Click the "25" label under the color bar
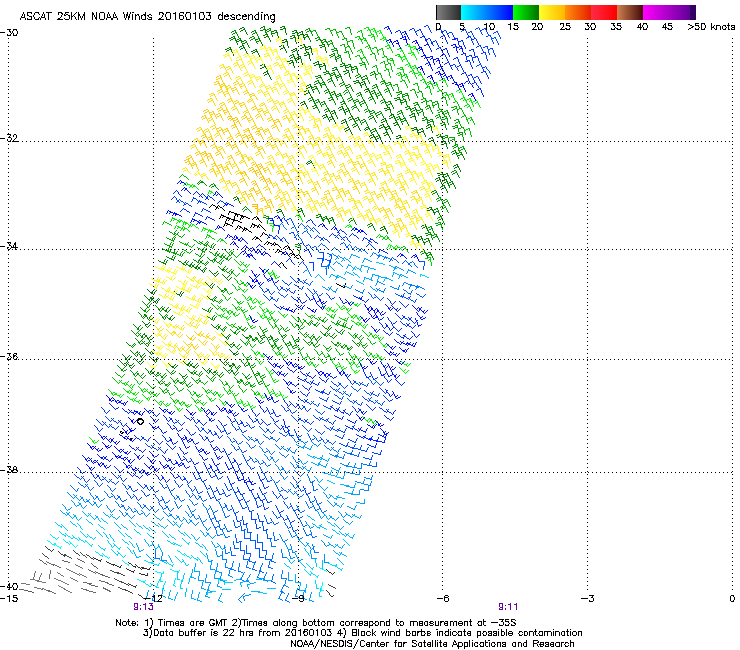740x650 pixels. tap(565, 27)
